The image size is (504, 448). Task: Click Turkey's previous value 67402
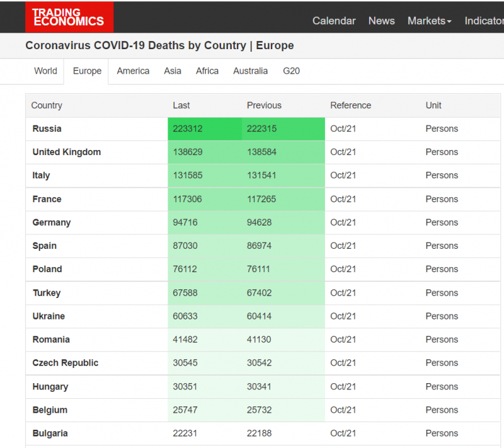[259, 293]
